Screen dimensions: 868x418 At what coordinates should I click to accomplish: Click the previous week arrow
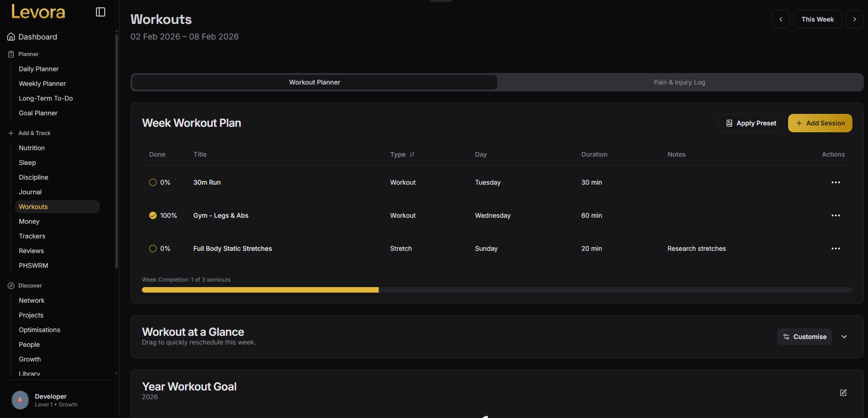(x=781, y=19)
